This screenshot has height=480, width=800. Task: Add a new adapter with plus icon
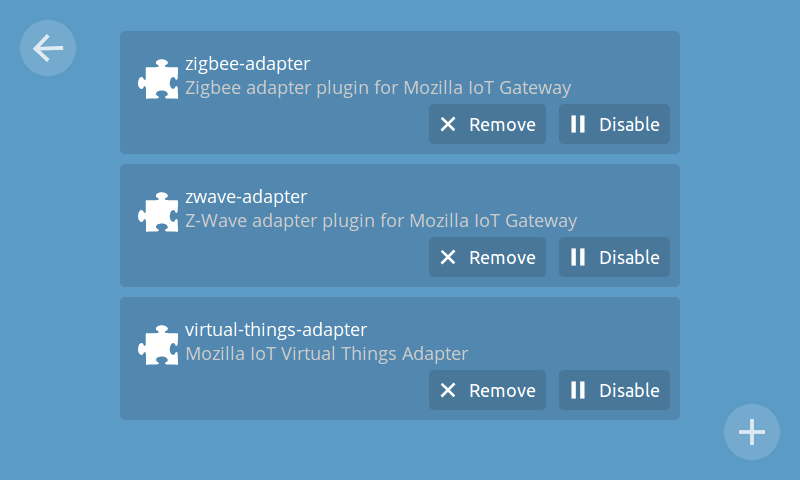(752, 432)
